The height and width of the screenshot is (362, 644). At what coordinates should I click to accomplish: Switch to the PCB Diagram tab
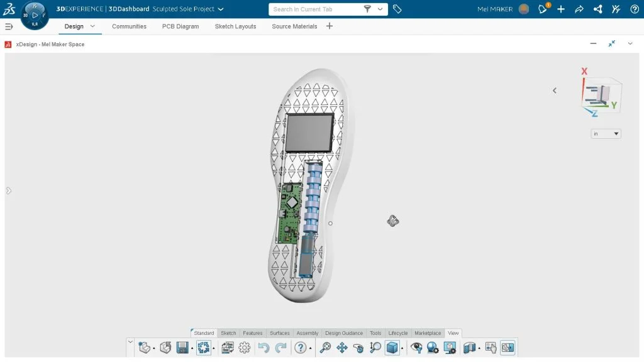[180, 26]
